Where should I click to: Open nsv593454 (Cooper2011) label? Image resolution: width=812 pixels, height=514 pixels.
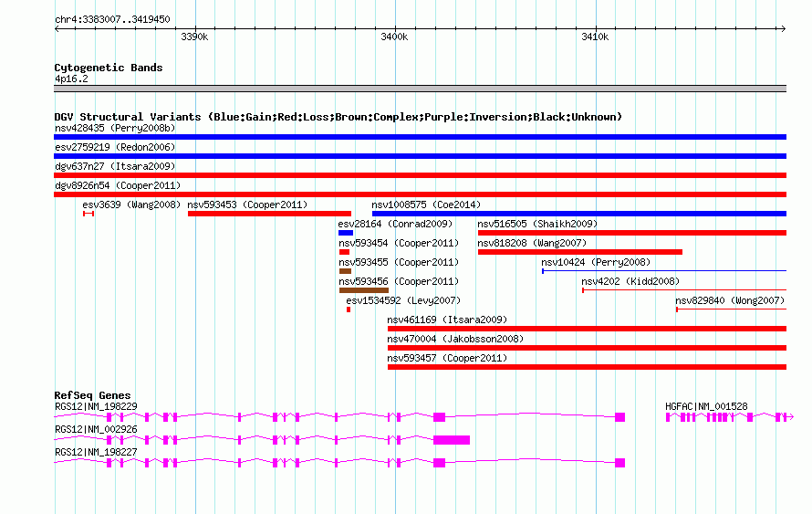pos(399,243)
